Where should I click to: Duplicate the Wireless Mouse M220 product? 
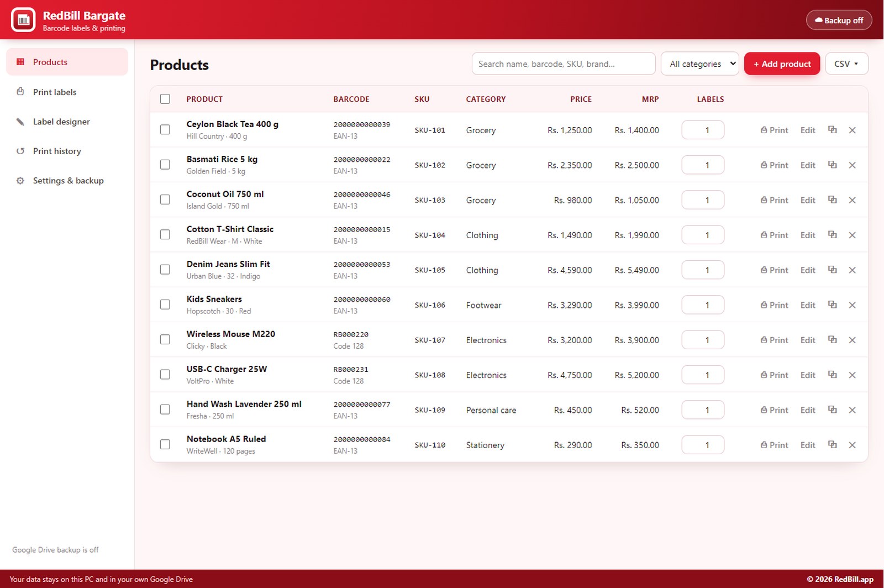click(x=832, y=339)
